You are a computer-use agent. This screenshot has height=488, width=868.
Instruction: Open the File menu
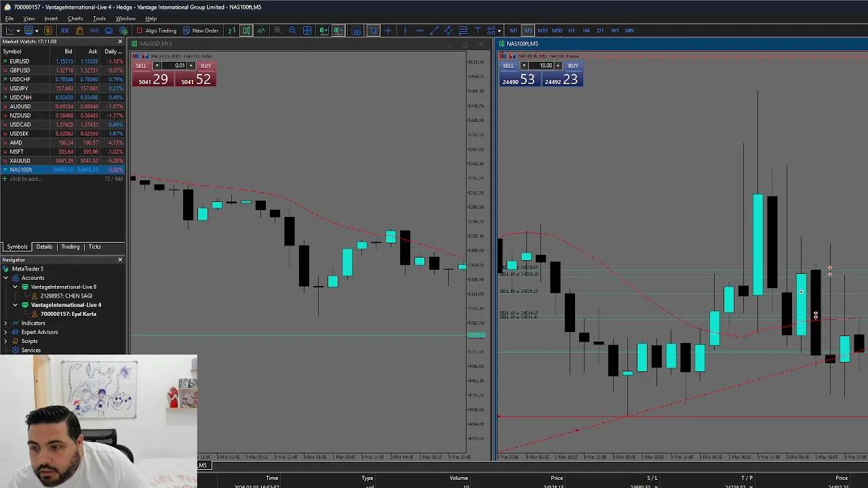[9, 18]
